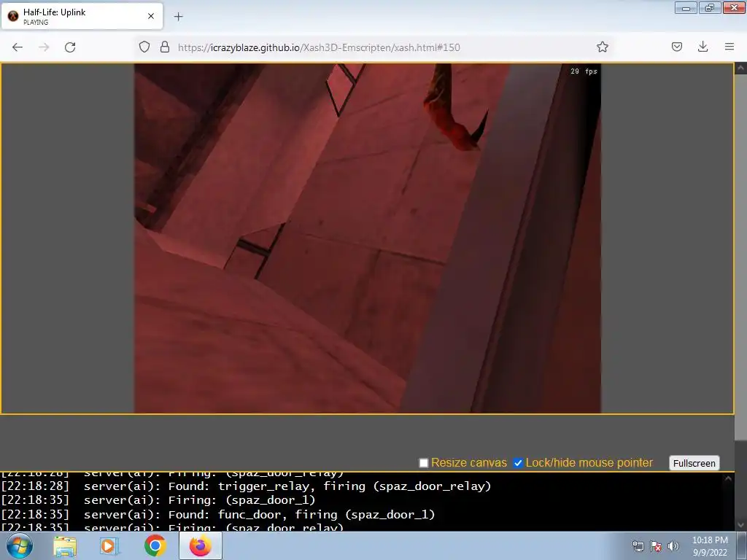The image size is (747, 560).
Task: Click the network tray icon
Action: point(638,546)
